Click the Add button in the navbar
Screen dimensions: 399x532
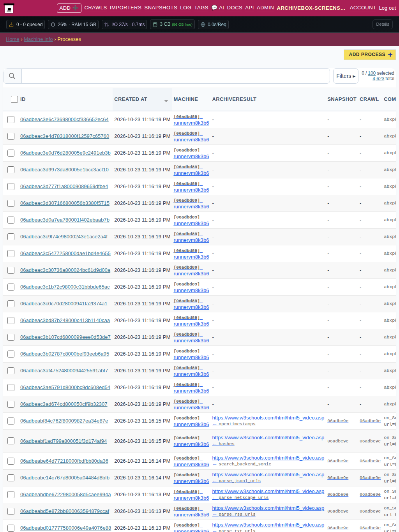coord(69,8)
